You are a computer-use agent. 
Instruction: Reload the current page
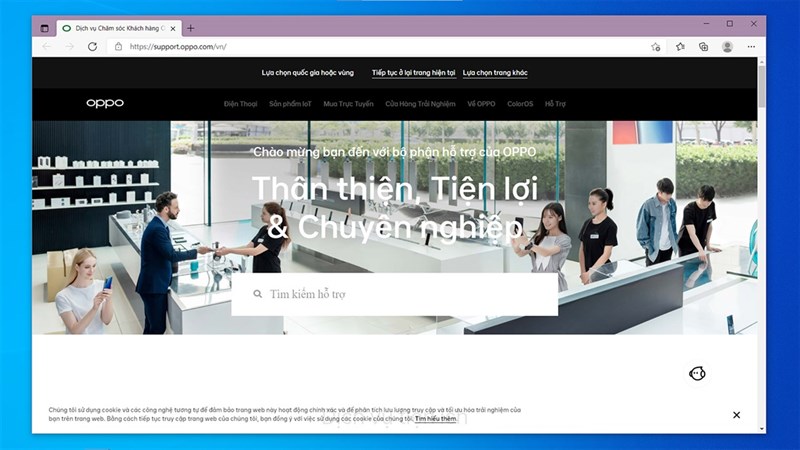pyautogui.click(x=92, y=46)
